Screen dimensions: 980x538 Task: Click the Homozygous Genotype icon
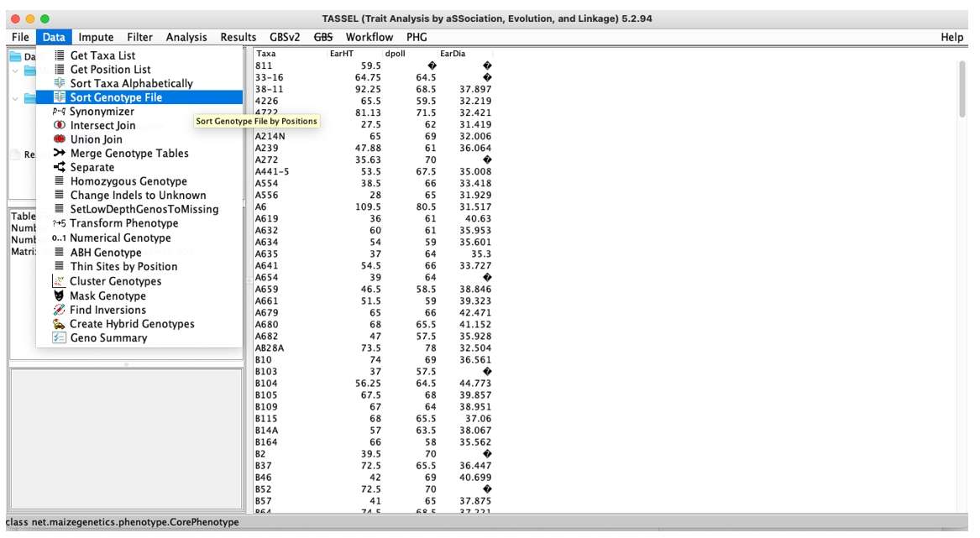(x=60, y=180)
